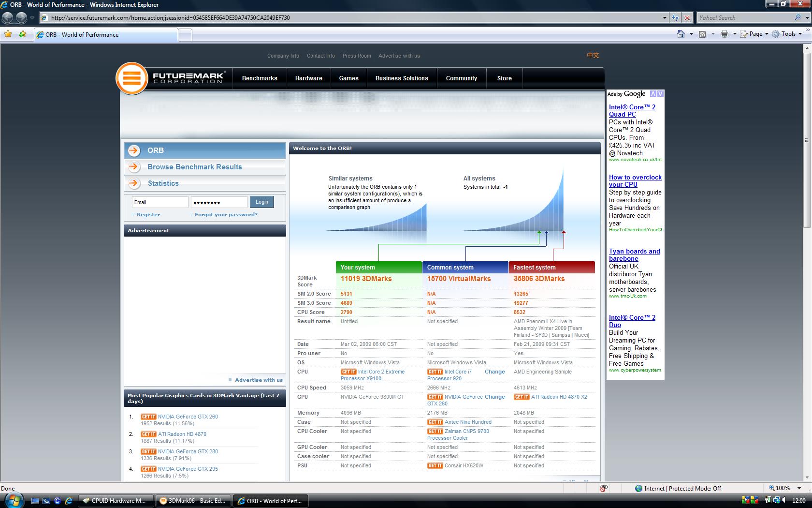Switch to CPUID Hardware Monitor taskbar button

point(117,501)
